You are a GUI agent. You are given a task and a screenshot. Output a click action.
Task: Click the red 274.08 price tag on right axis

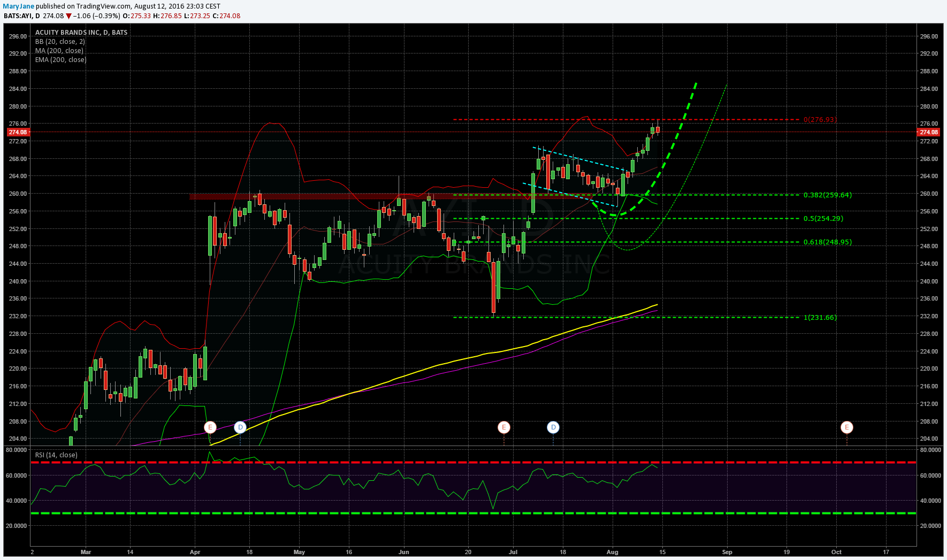[928, 132]
